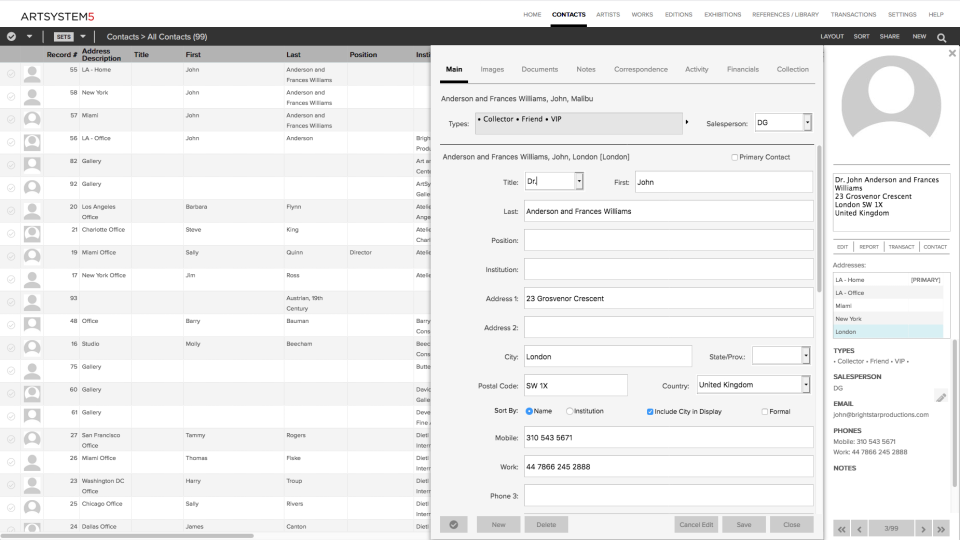Go to next record arrow

coord(923,529)
